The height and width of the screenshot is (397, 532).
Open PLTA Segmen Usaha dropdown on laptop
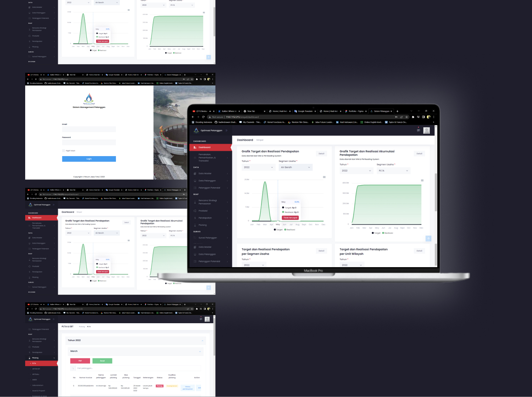click(393, 171)
